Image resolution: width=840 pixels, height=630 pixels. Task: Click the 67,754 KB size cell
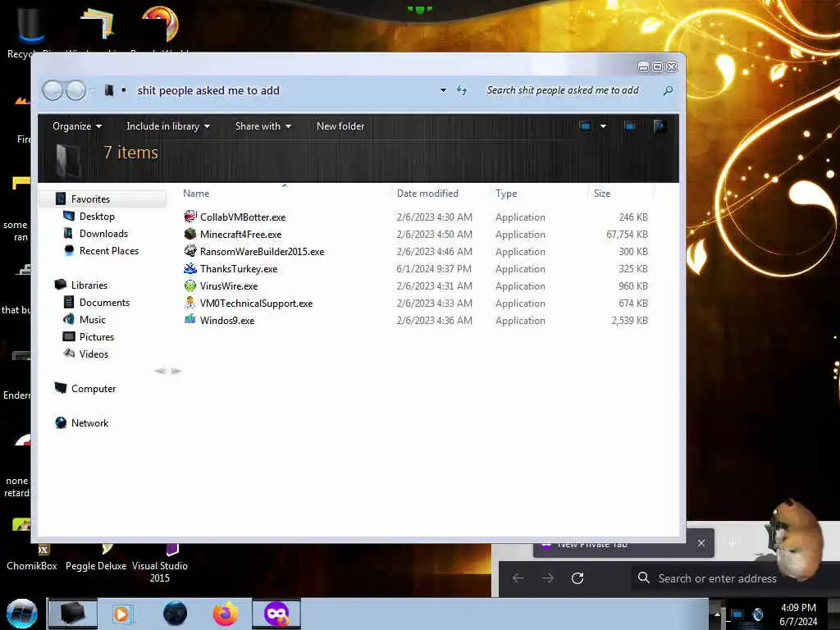pos(627,234)
